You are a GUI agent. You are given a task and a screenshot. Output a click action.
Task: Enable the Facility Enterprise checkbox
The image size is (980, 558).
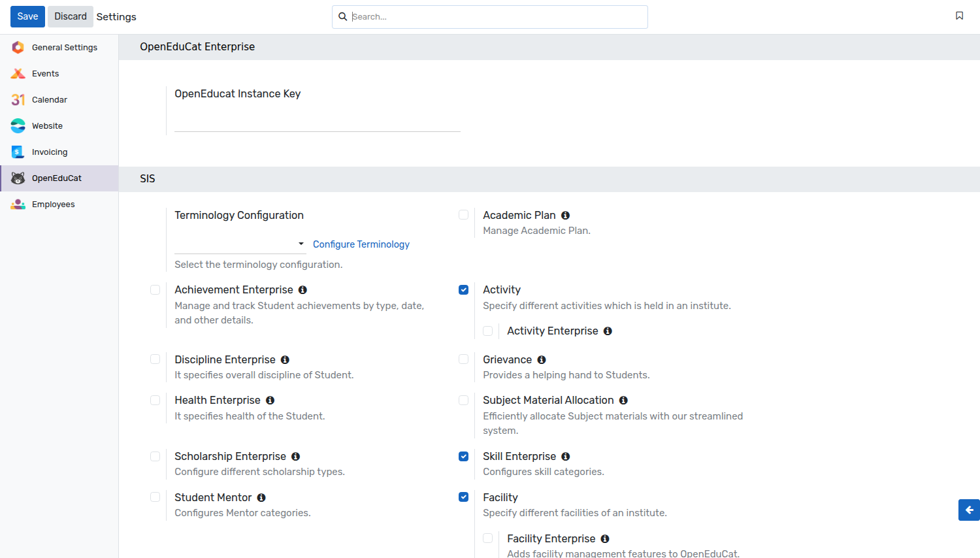[488, 538]
